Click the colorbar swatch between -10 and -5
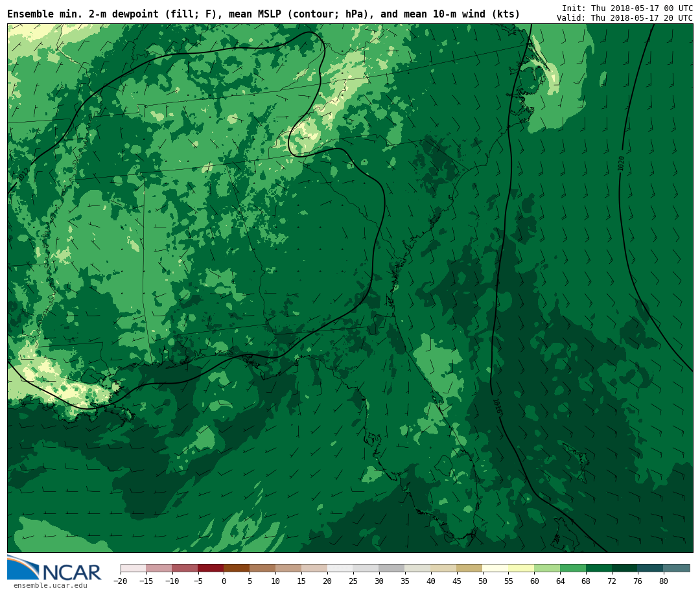Image resolution: width=700 pixels, height=593 pixels. [x=185, y=568]
